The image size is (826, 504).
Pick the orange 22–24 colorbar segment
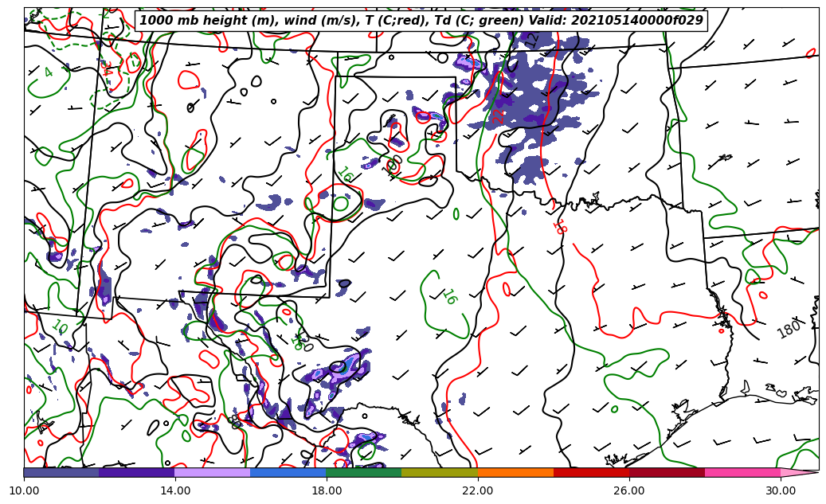click(515, 472)
